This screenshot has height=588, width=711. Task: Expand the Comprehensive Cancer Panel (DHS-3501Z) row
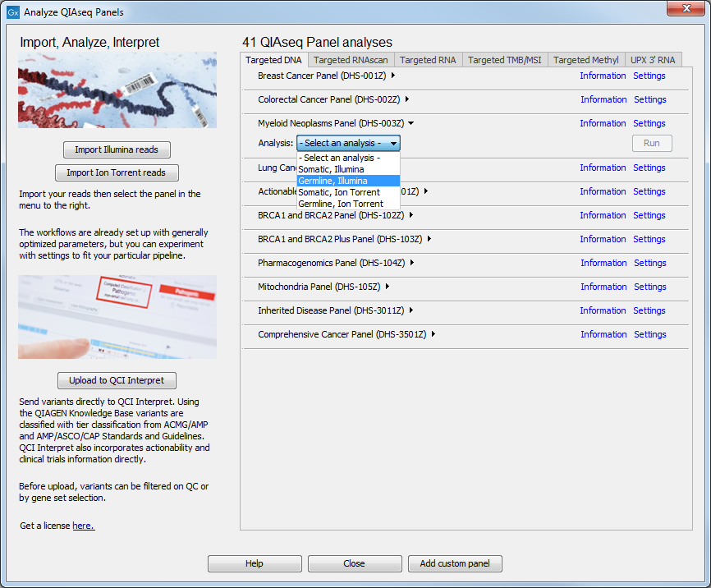coord(433,334)
